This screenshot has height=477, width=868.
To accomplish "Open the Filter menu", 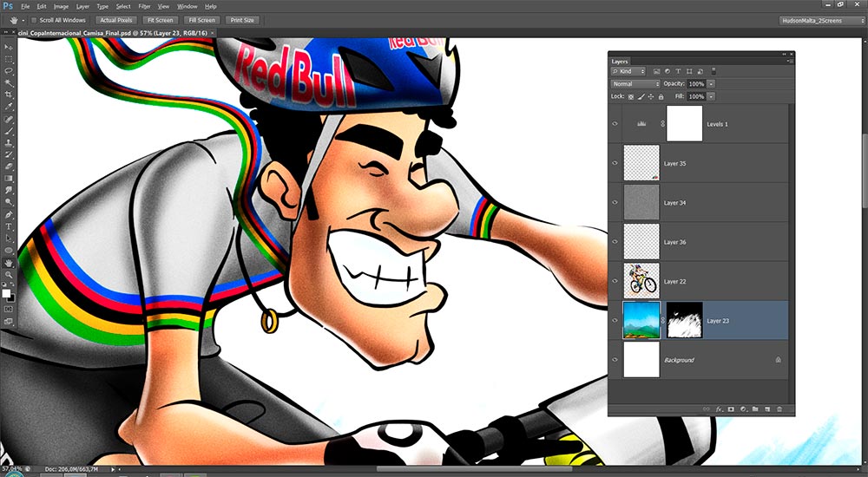I will (144, 7).
